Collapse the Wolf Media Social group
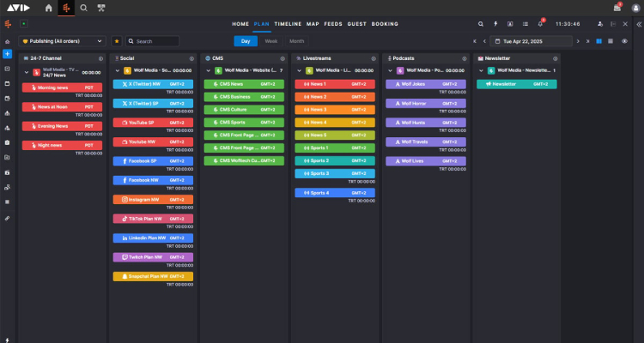This screenshot has height=343, width=644. (x=117, y=70)
